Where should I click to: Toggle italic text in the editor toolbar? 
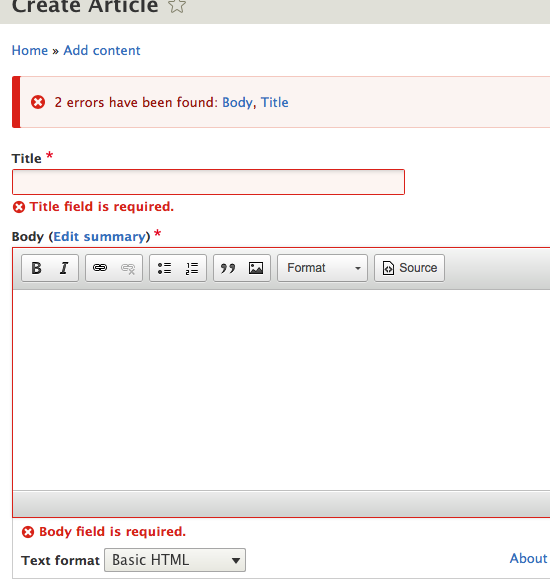64,268
